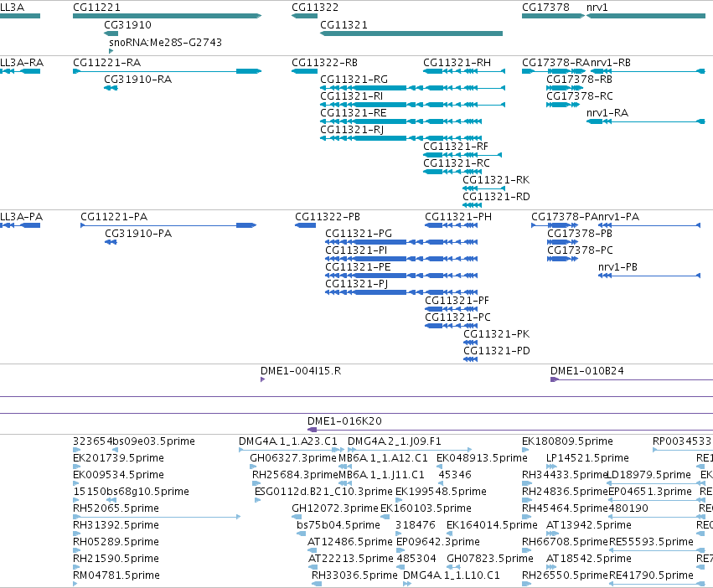Open protein CG17378-PC
The height and width of the screenshot is (588, 713).
pyautogui.click(x=581, y=250)
